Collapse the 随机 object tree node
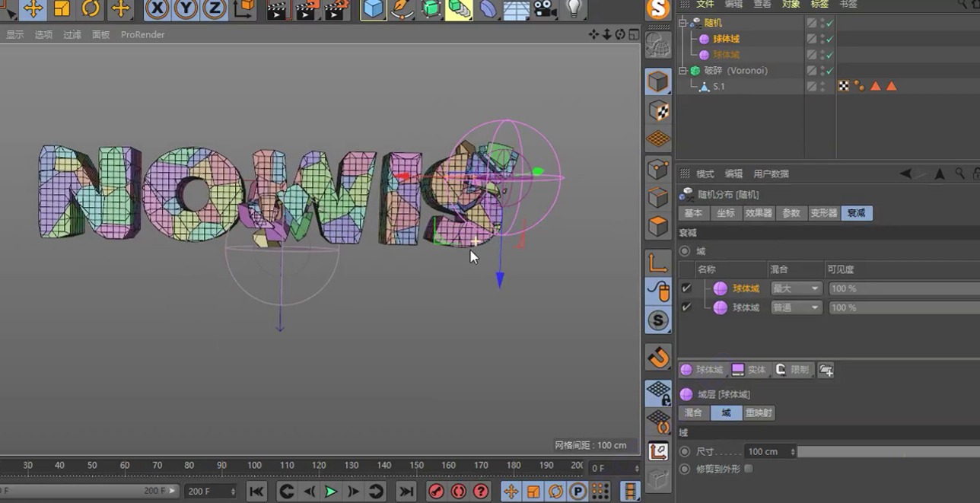The height and width of the screenshot is (503, 980). point(682,23)
